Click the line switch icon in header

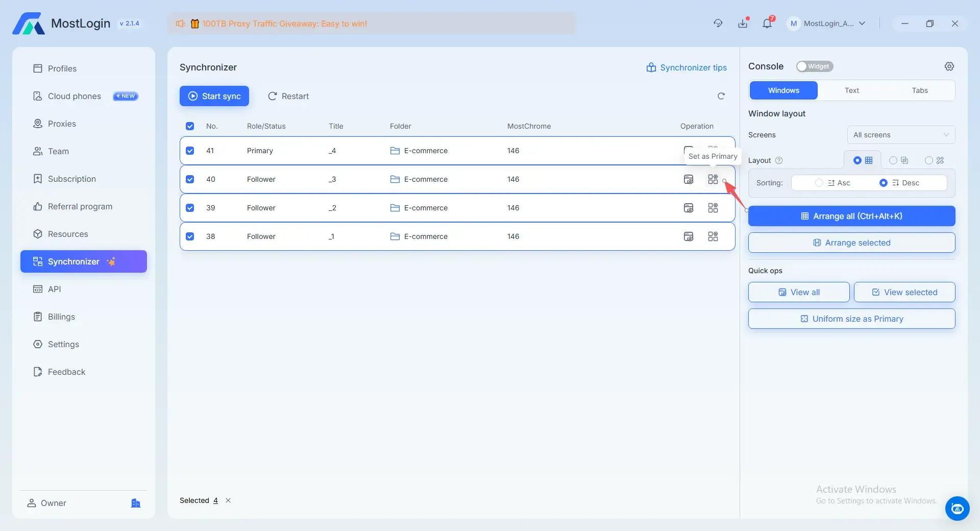(x=718, y=23)
